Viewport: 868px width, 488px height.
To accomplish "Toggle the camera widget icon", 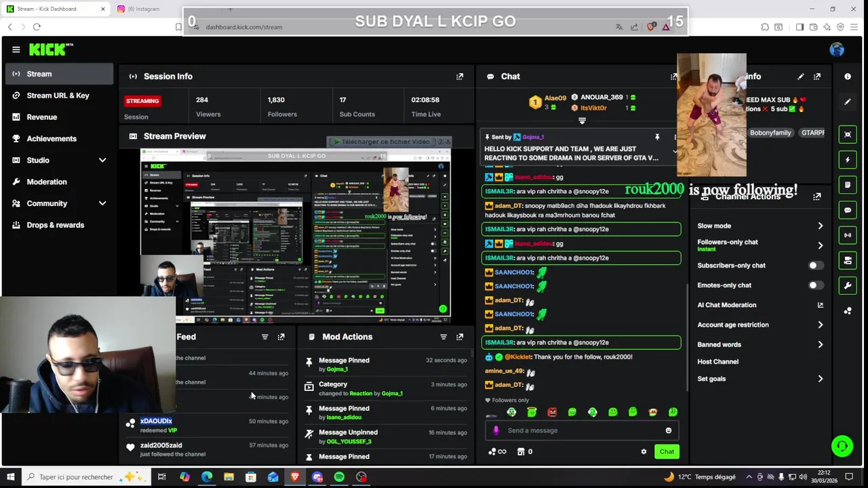I will (x=848, y=260).
